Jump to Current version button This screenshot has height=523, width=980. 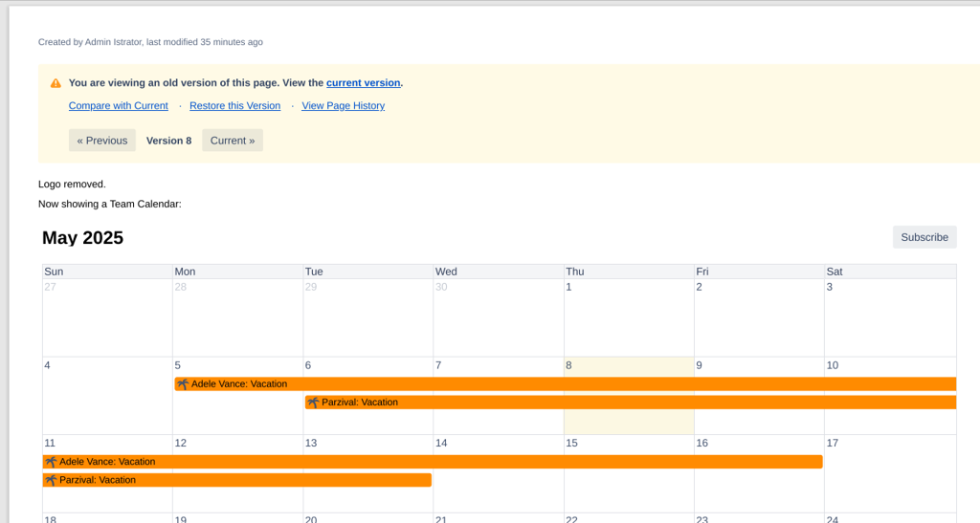tap(233, 141)
